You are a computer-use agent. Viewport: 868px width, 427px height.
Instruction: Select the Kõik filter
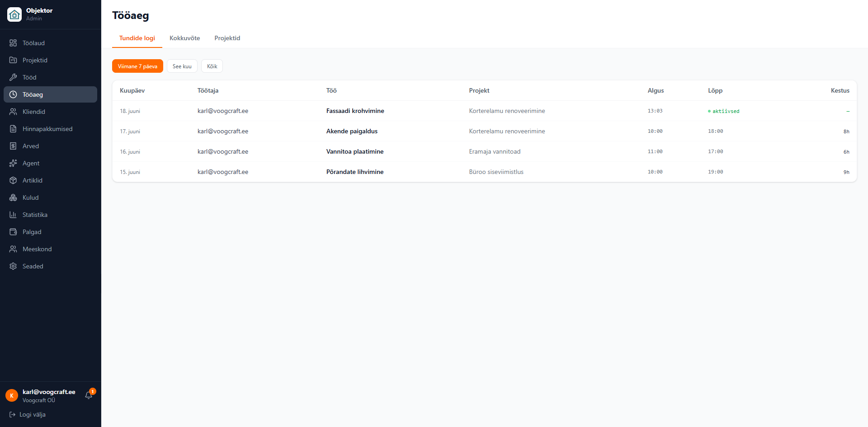click(x=212, y=66)
